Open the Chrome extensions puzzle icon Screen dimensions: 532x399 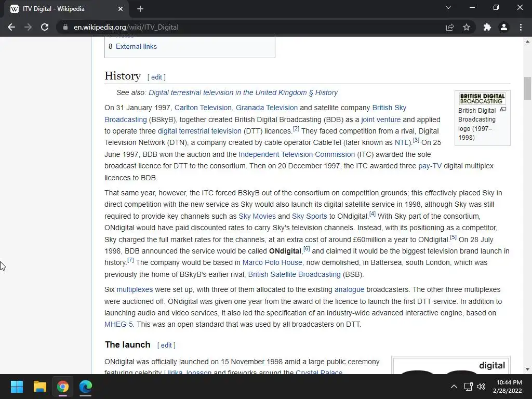pyautogui.click(x=487, y=27)
